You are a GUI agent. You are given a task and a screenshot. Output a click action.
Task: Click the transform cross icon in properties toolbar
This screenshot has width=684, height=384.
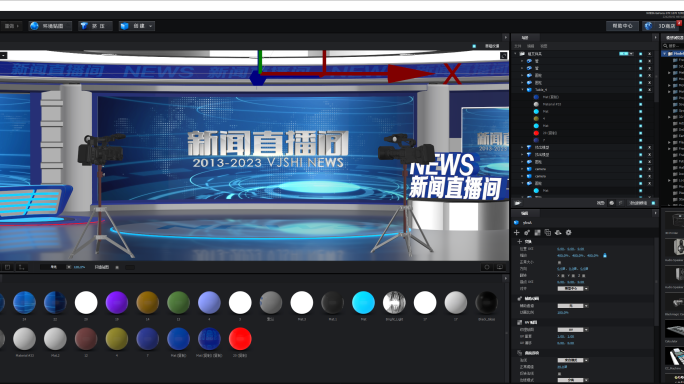pos(516,233)
